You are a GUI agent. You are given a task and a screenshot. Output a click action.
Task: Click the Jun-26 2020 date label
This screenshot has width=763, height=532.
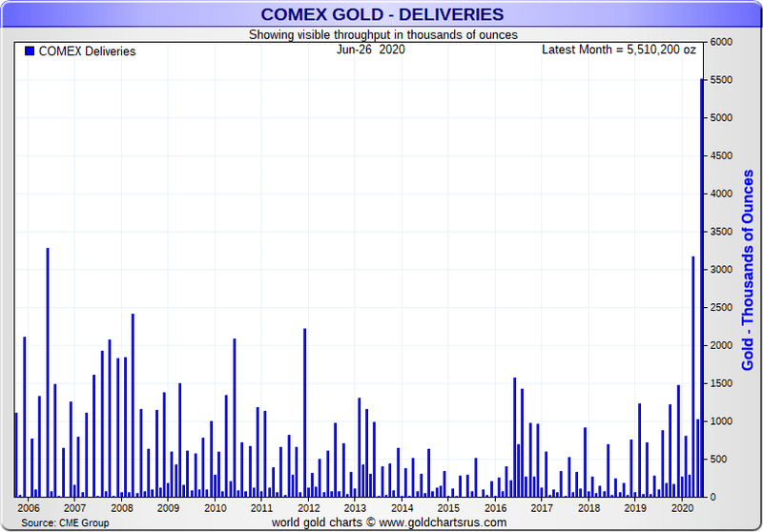tap(371, 50)
